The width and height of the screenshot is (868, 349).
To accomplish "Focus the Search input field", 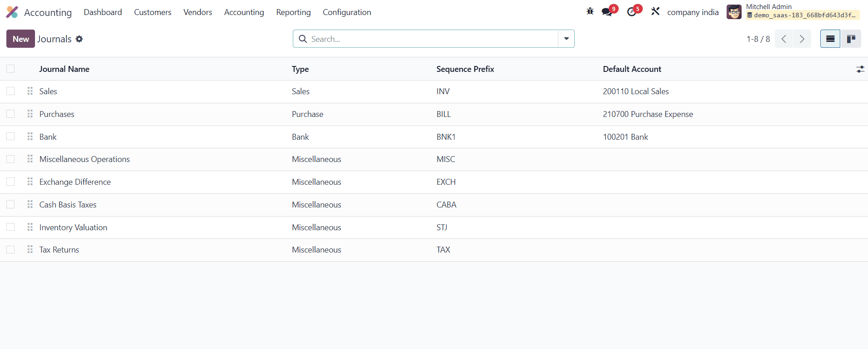I will [432, 39].
